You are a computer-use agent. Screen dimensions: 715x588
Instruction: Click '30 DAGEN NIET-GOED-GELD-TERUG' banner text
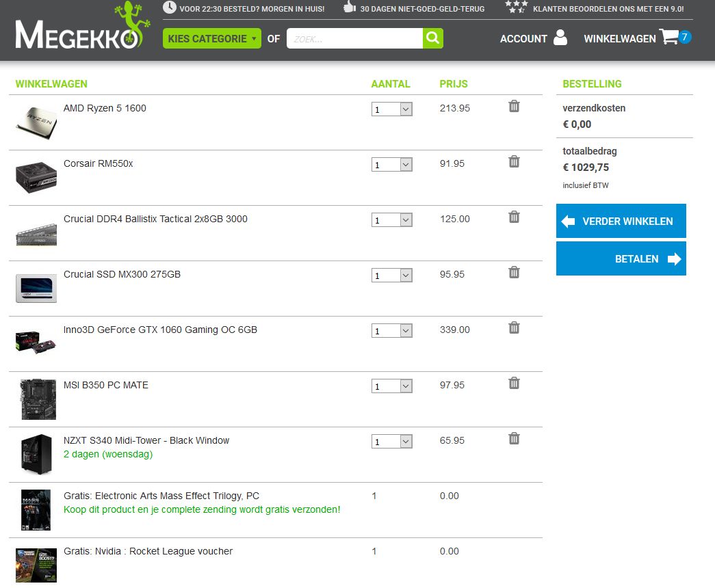422,9
